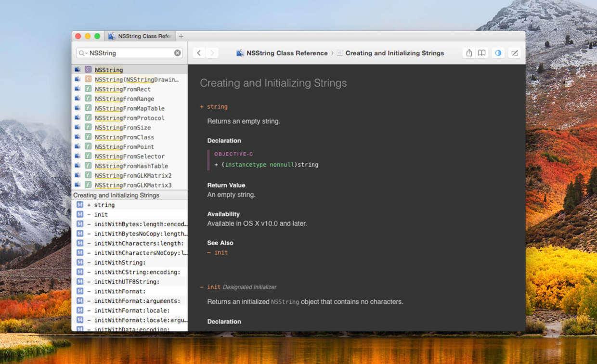Select initWithBytesNoCopy:length method

pos(130,234)
